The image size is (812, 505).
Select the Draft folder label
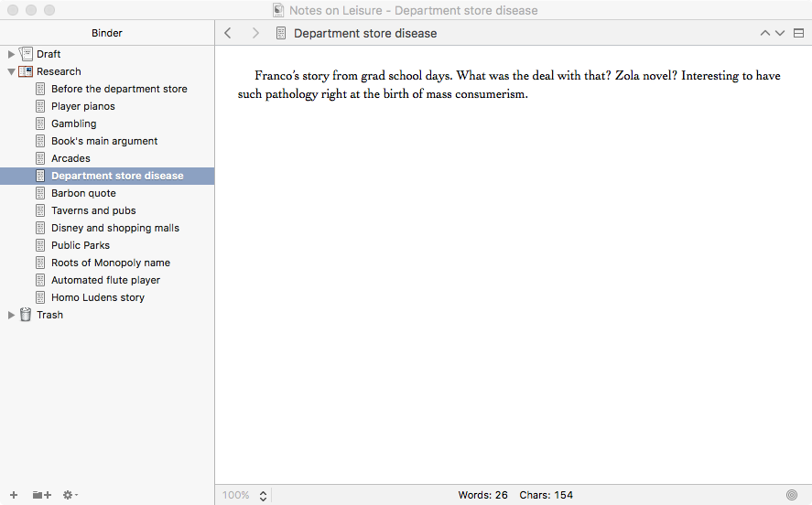point(49,54)
